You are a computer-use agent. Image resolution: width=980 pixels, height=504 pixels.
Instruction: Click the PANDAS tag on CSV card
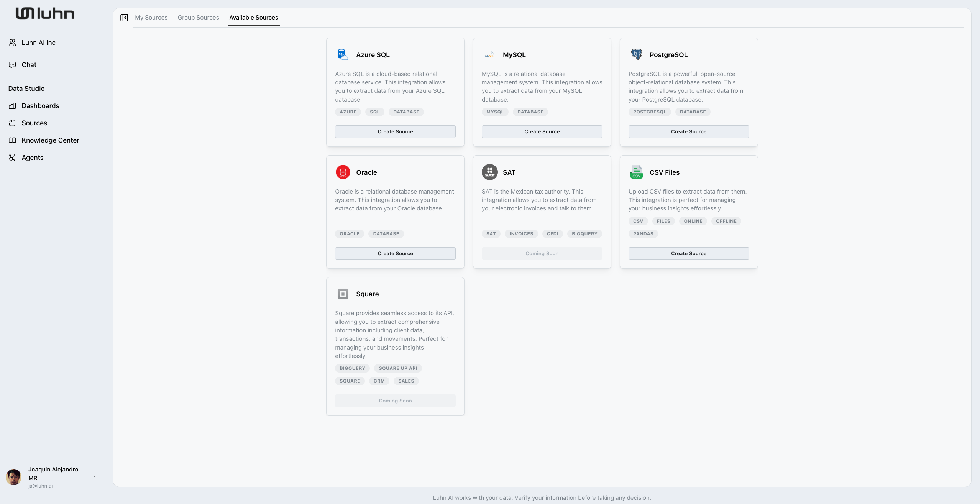[643, 234]
